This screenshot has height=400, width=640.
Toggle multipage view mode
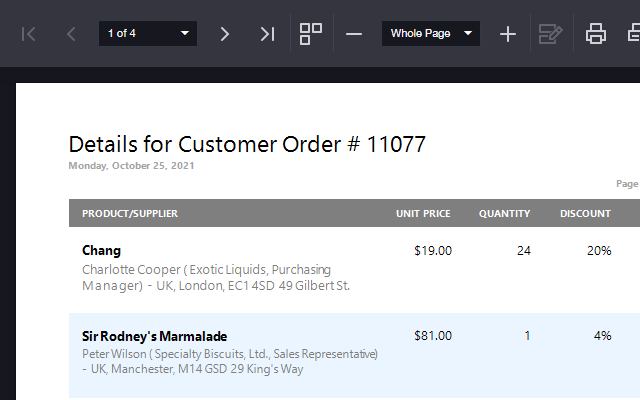tap(311, 34)
